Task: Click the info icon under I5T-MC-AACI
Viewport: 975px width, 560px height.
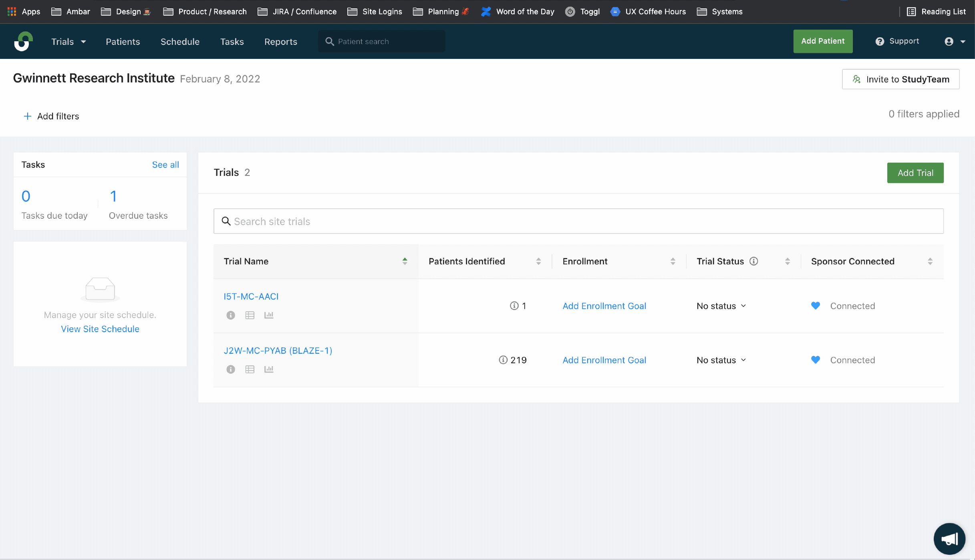Action: point(231,315)
